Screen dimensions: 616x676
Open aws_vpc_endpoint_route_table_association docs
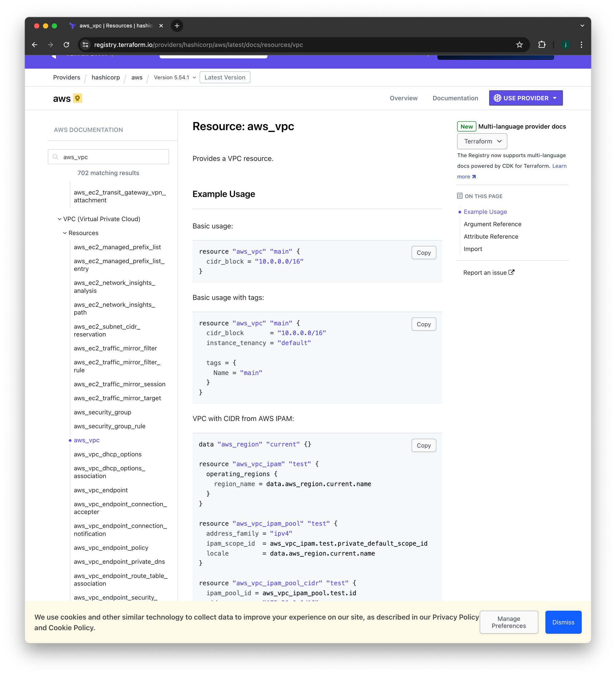tap(121, 580)
